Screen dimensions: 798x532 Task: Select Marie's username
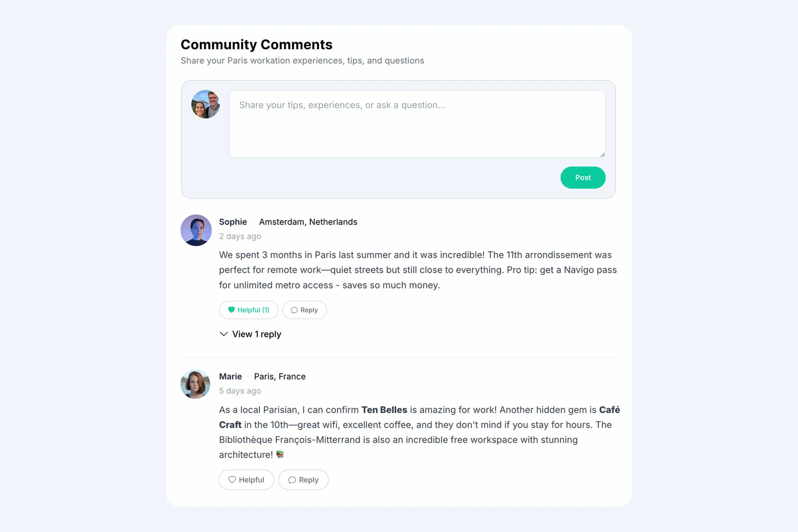point(230,376)
